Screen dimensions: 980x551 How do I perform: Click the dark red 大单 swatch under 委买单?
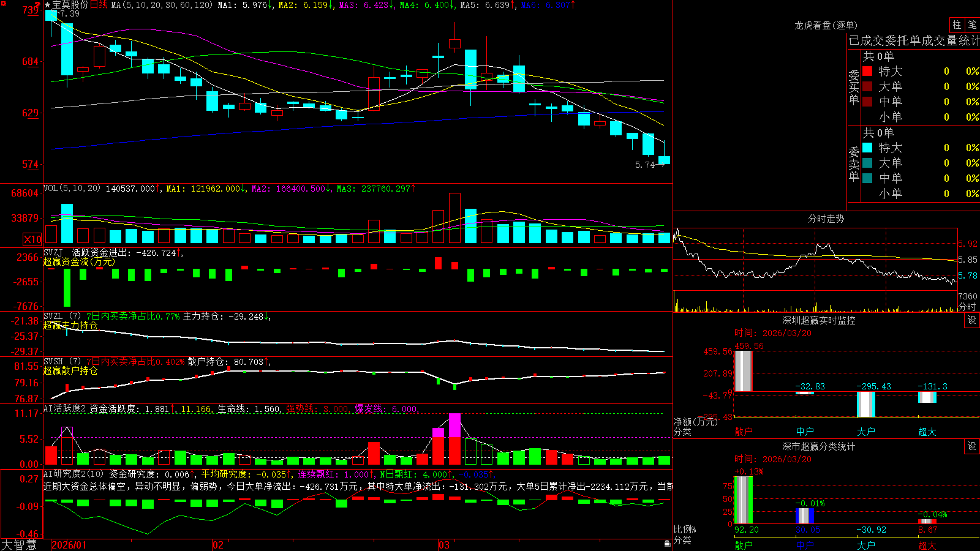pos(867,86)
